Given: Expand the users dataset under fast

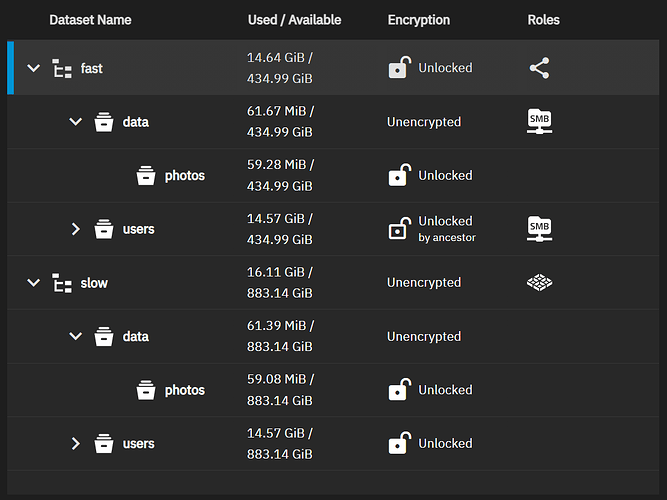Looking at the screenshot, I should pyautogui.click(x=76, y=229).
